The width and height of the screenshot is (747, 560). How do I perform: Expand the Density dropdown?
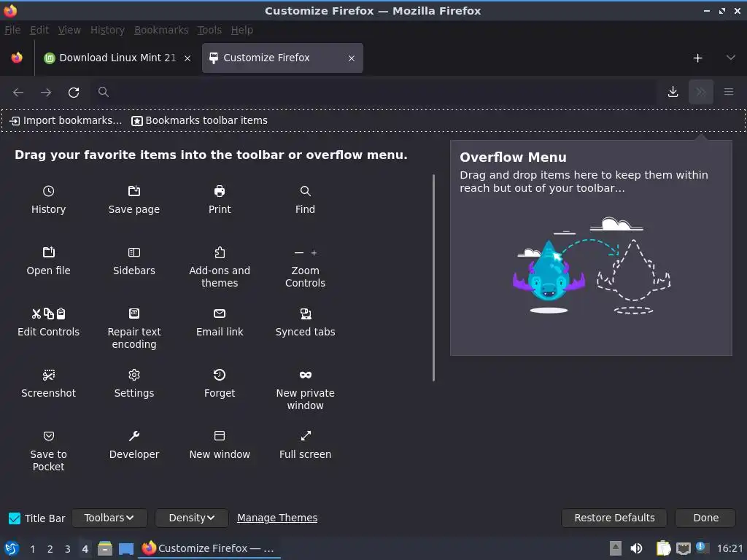(x=192, y=518)
